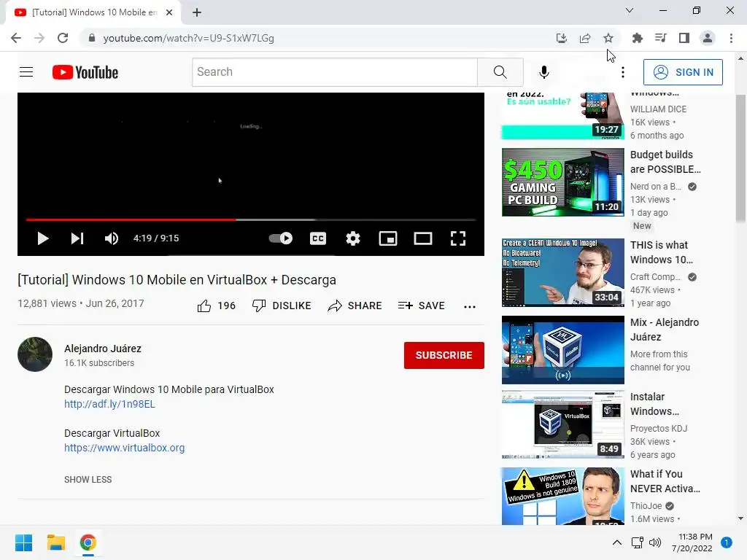
Task: Go forward in the browser
Action: 39,38
